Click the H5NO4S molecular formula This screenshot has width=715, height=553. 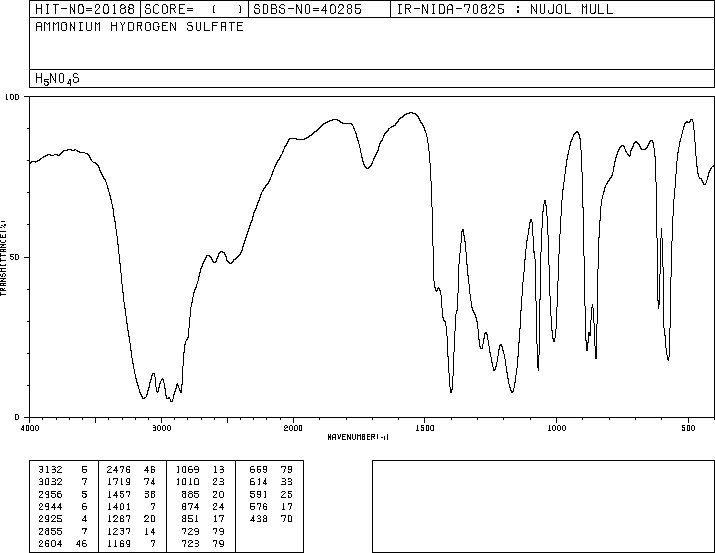[57, 79]
